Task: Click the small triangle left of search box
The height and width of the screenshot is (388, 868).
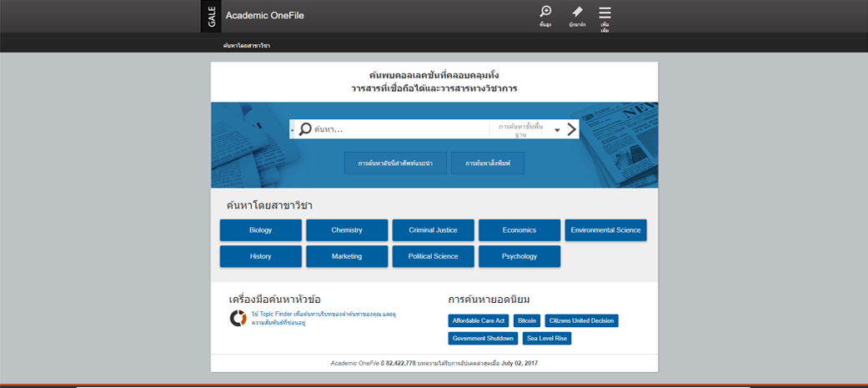Action: point(293,130)
